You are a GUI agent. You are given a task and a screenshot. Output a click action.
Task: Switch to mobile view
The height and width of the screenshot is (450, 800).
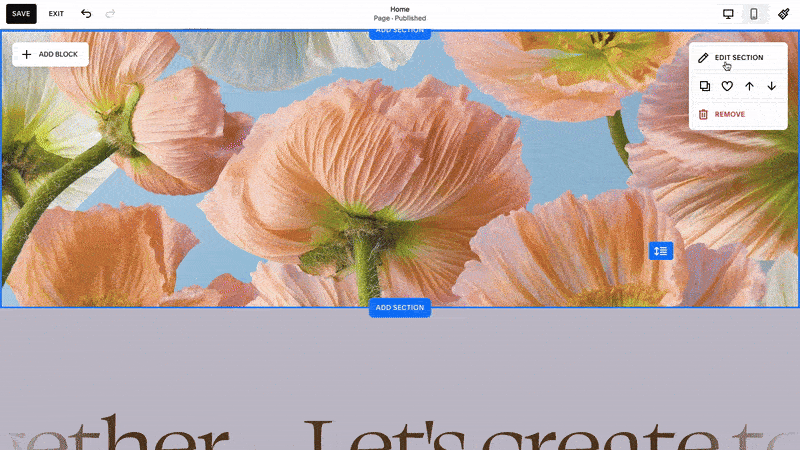[754, 14]
